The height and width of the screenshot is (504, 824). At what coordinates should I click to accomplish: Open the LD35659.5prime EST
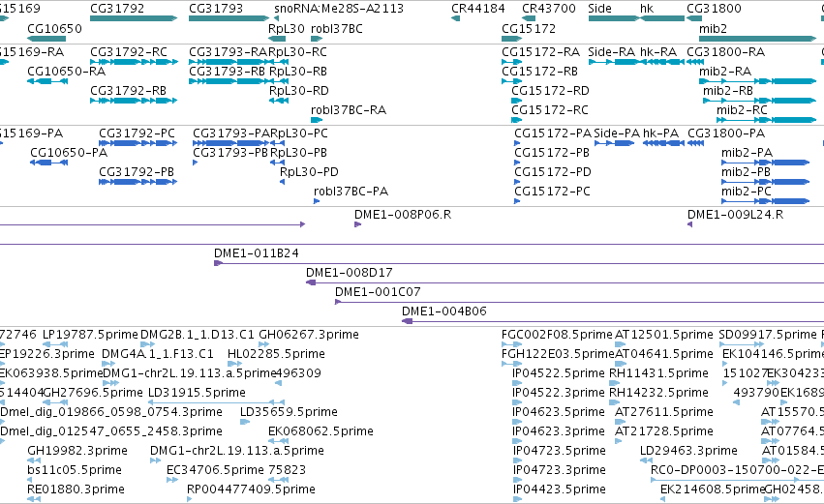point(245,422)
